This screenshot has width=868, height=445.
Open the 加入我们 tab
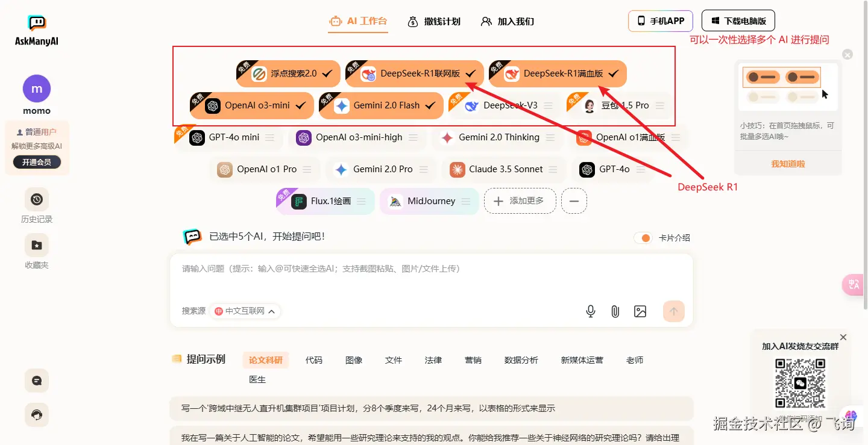click(508, 21)
